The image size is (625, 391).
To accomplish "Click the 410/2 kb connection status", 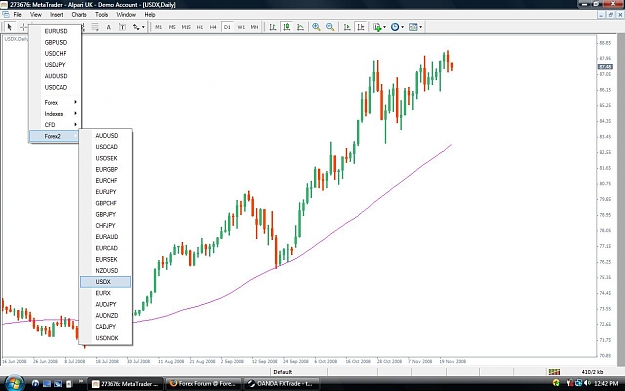I will tap(592, 372).
